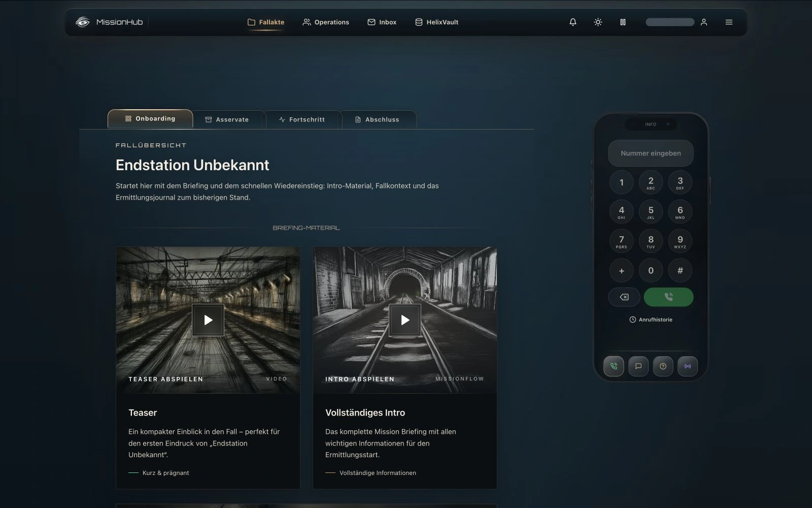Screen dimensions: 812x508
Task: Switch to the Asservate tab
Action: 227,119
